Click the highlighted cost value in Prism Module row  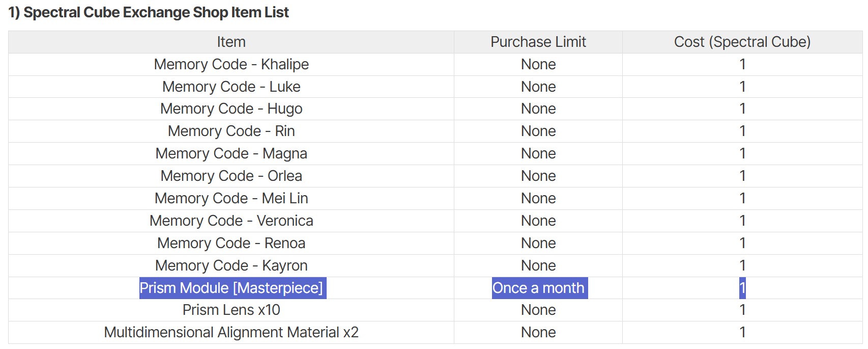pos(742,288)
